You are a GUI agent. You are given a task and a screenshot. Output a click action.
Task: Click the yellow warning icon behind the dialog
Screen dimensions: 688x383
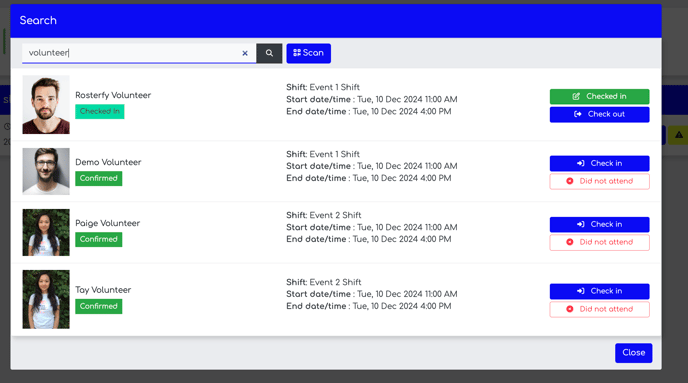[679, 135]
